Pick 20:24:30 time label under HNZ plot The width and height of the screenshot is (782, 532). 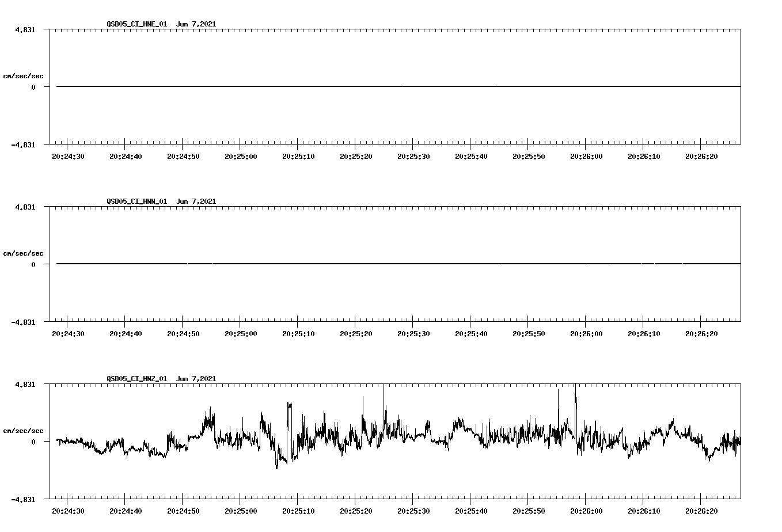click(68, 511)
